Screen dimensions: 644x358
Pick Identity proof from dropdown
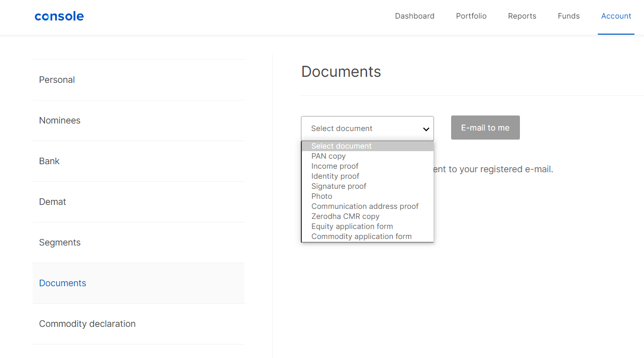pos(335,176)
